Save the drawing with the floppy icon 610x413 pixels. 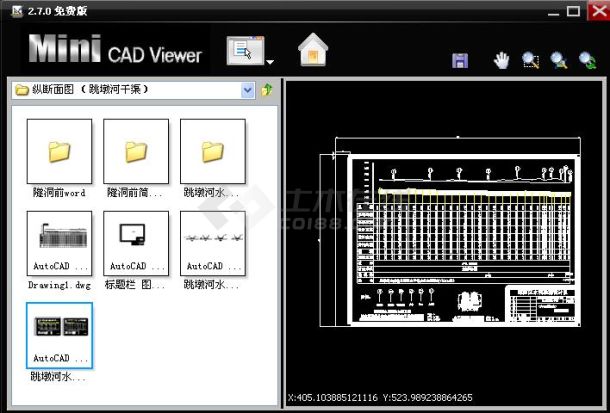tap(460, 61)
